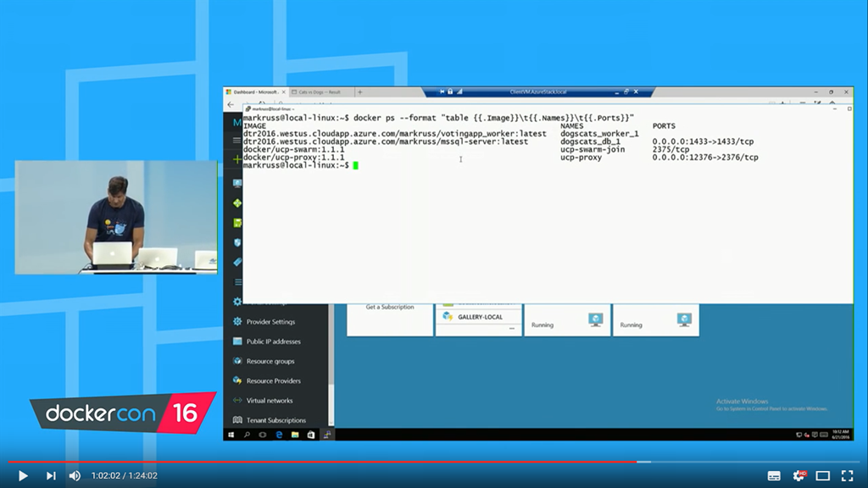Click 'dogscats_db_1' in the NAMES column
The width and height of the screenshot is (868, 488).
(x=590, y=141)
